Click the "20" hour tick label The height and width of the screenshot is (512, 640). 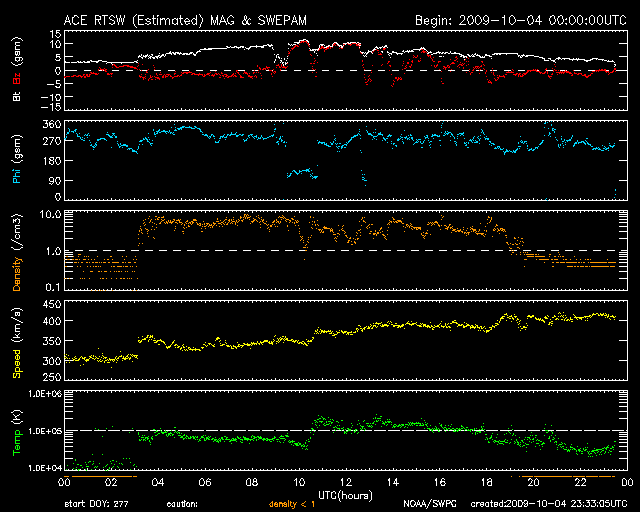click(x=533, y=482)
